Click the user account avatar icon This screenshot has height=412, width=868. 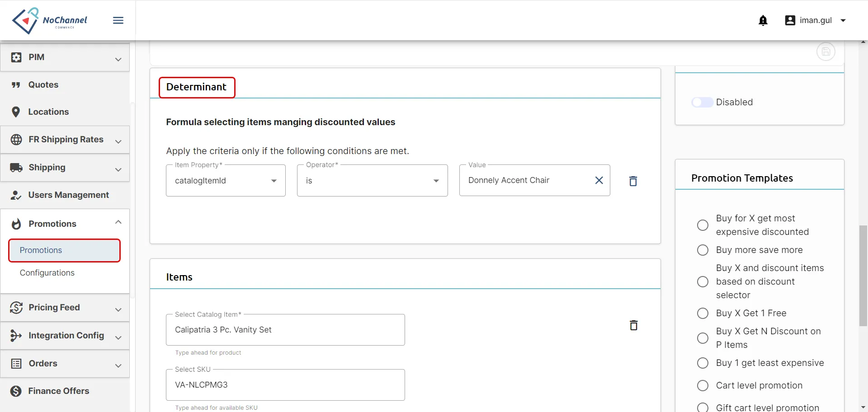point(790,20)
